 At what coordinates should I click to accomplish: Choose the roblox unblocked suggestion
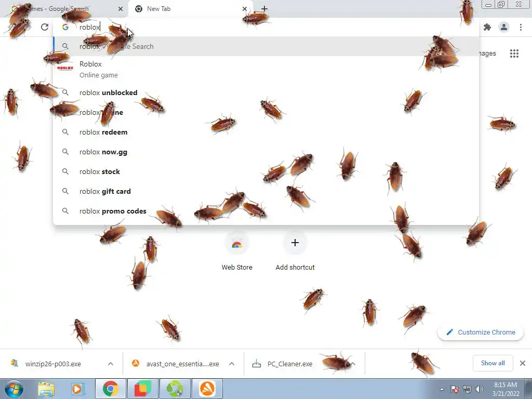(x=267, y=92)
